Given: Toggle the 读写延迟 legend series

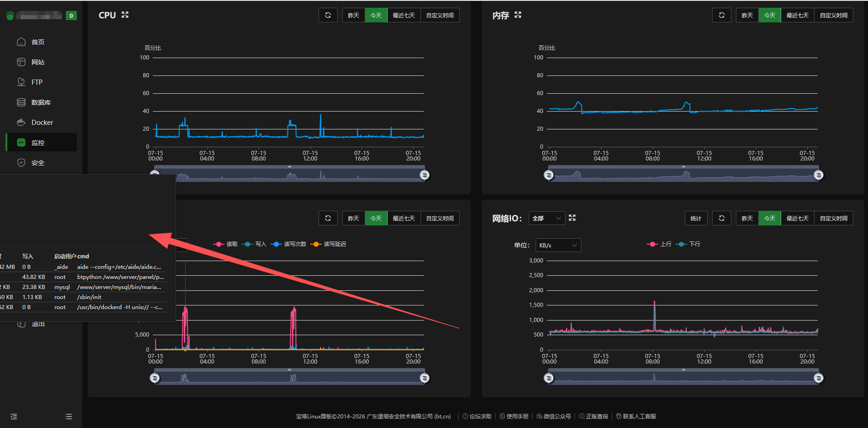Looking at the screenshot, I should 328,244.
